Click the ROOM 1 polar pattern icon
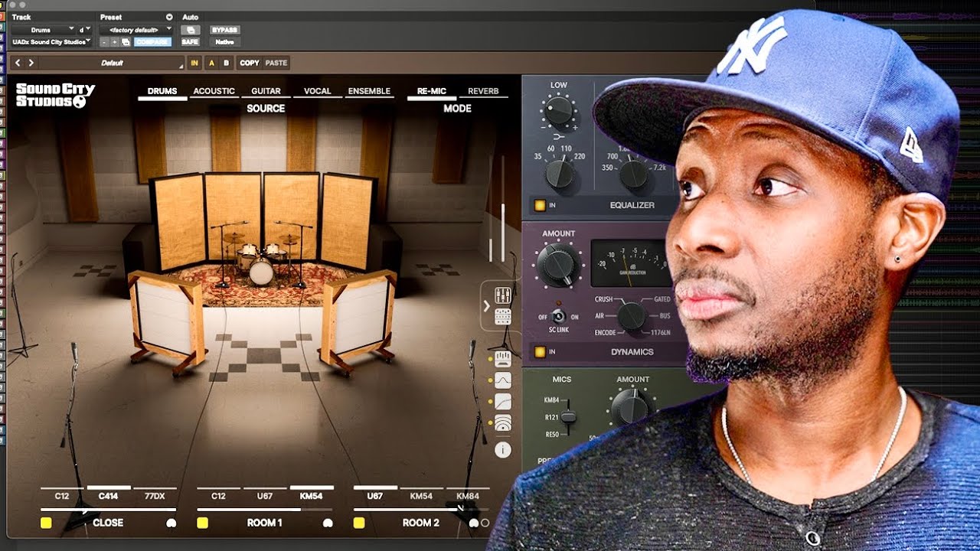Viewport: 980px width, 551px height. coord(328,523)
